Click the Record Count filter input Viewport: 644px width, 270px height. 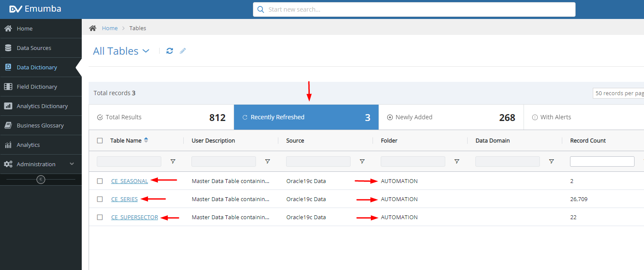coord(602,161)
